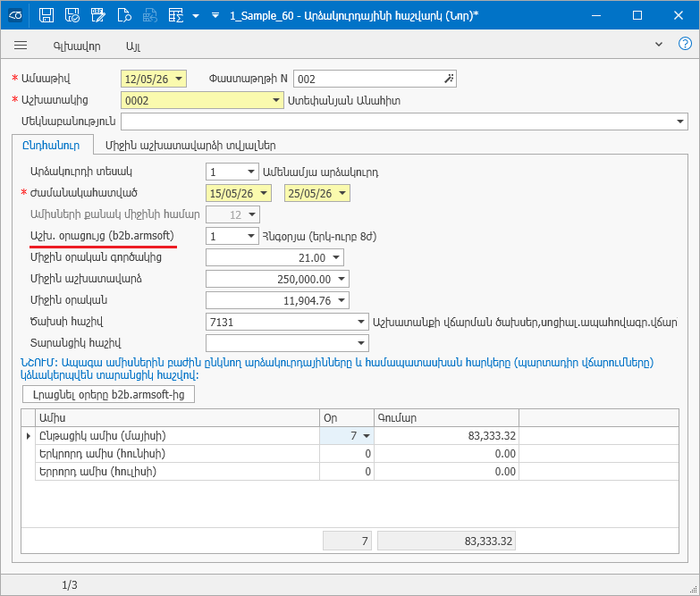Open the quick access toolbar customize arrow
Screen dimensions: 700x596
215,15
